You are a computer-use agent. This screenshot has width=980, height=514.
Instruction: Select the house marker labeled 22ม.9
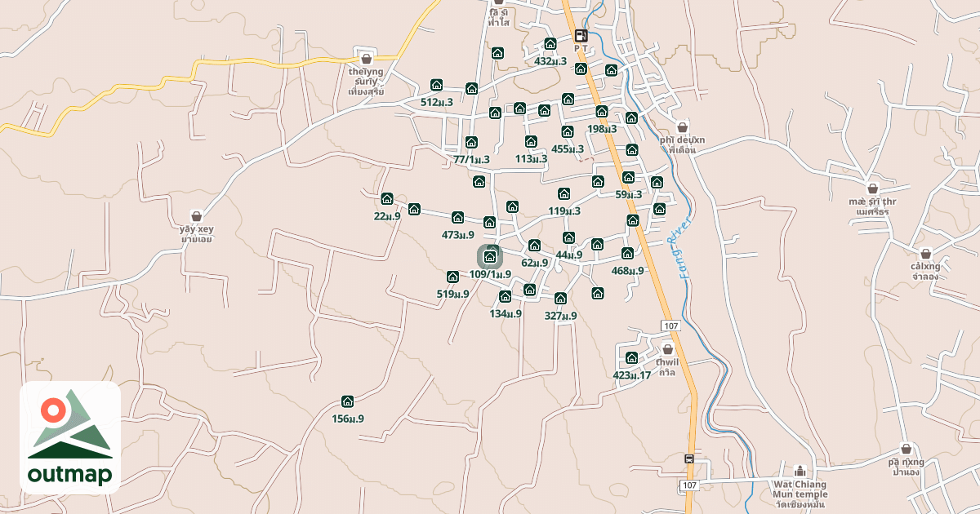[x=387, y=198]
